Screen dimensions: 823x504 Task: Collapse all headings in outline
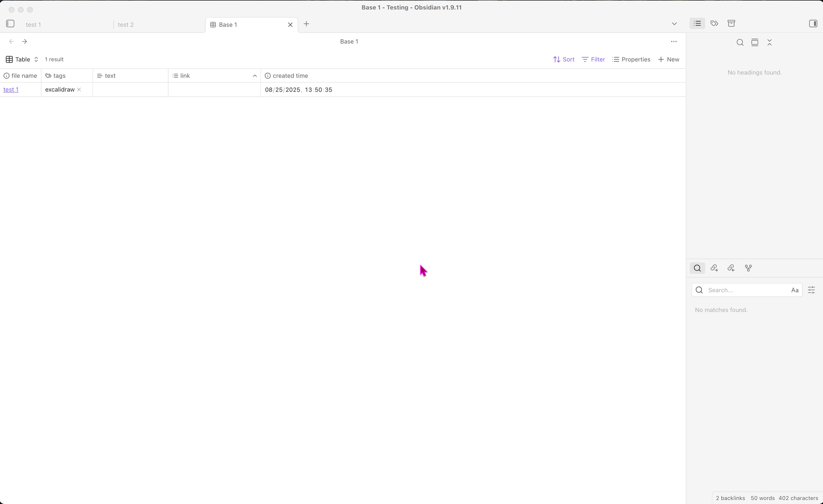pyautogui.click(x=770, y=42)
